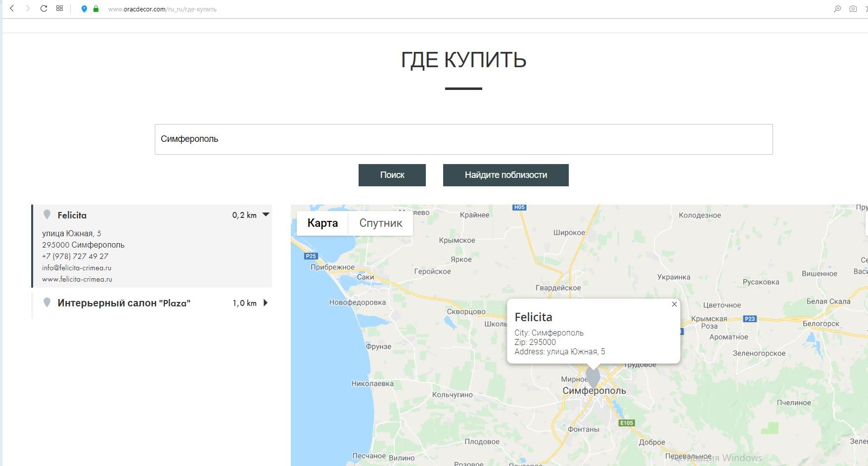This screenshot has height=466, width=868.
Task: Open the tab grid icon
Action: click(59, 8)
